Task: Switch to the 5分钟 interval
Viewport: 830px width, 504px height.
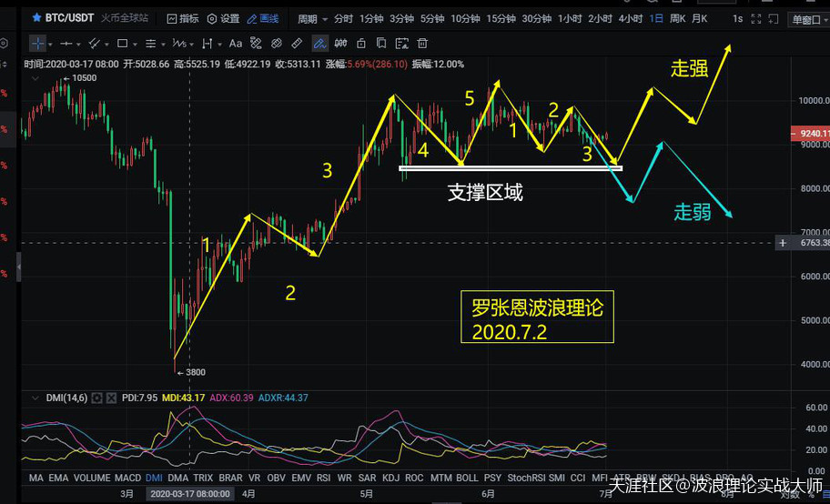Action: pyautogui.click(x=432, y=19)
